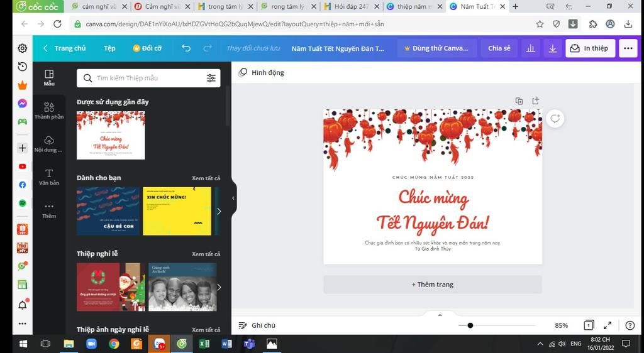The image size is (644, 353).
Task: Open the grid view page counter icon
Action: point(589,325)
